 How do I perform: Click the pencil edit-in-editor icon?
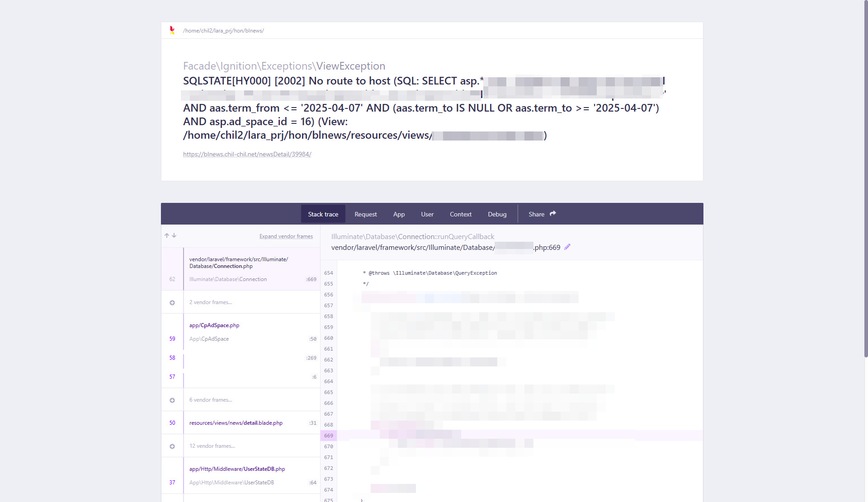point(567,247)
